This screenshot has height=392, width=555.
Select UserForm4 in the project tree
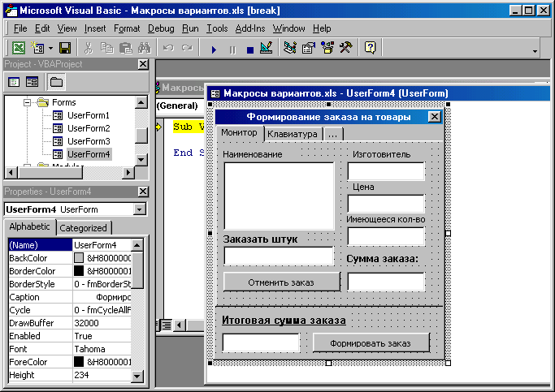(89, 154)
